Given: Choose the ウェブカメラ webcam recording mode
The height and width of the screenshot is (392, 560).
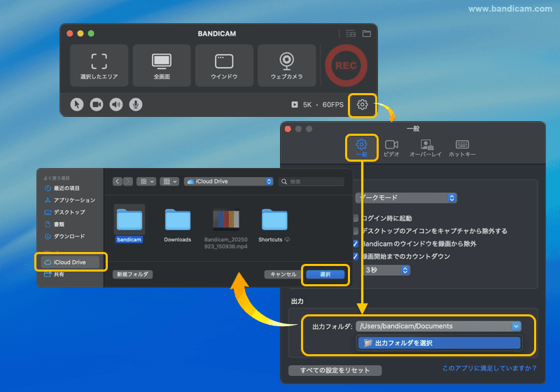Looking at the screenshot, I should [x=286, y=66].
